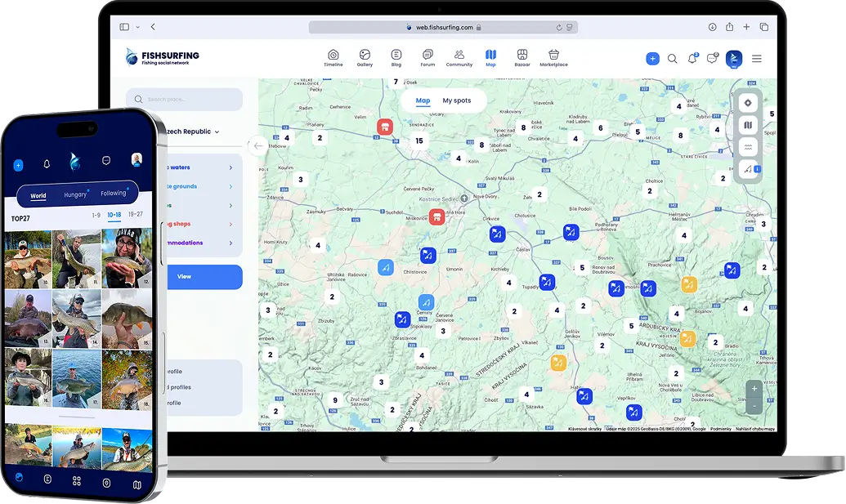Click the blue plus create button
Viewport: 846px width, 504px height.
pos(652,59)
